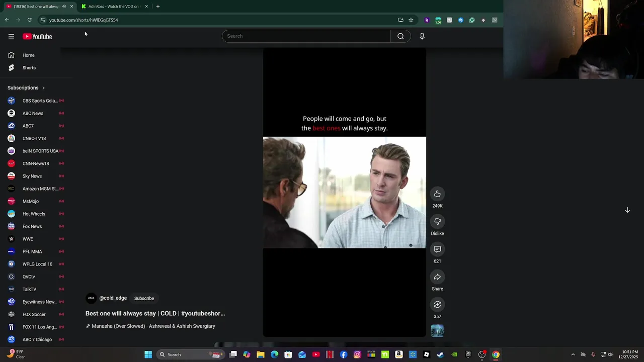Mute the YouTube tab audio icon

pyautogui.click(x=64, y=7)
